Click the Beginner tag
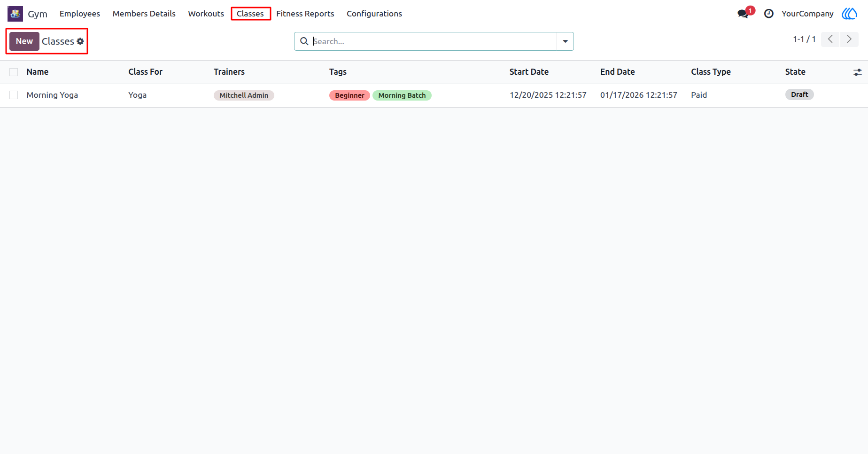This screenshot has width=868, height=454. 349,95
